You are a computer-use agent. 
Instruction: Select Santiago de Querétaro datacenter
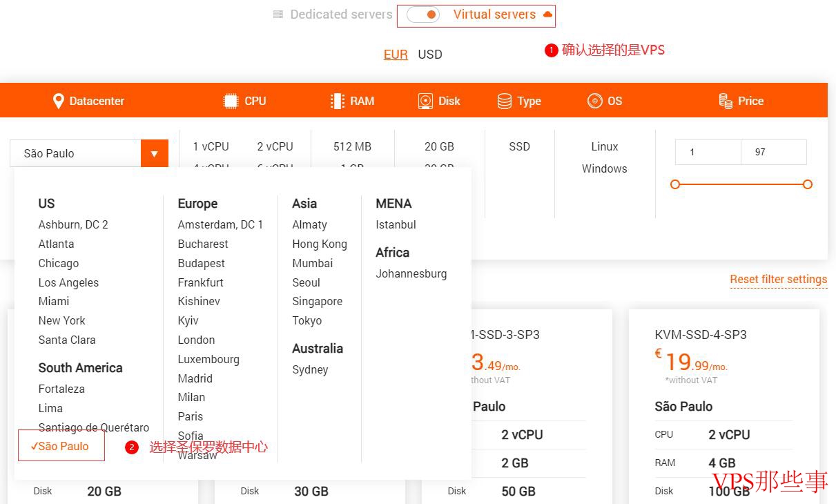(94, 427)
